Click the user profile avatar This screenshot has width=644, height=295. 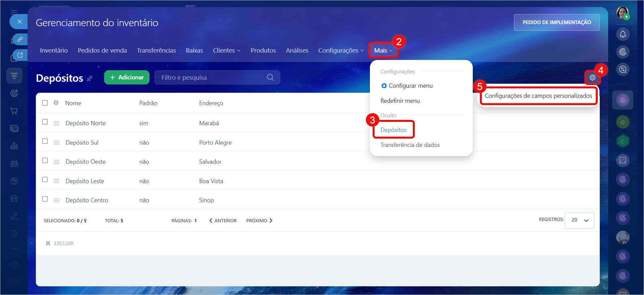pos(623,13)
